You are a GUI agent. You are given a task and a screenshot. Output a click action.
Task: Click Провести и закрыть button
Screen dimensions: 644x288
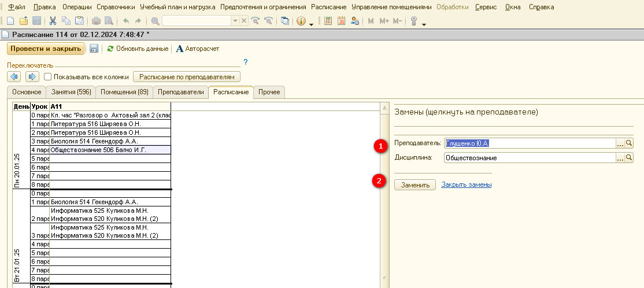[46, 49]
